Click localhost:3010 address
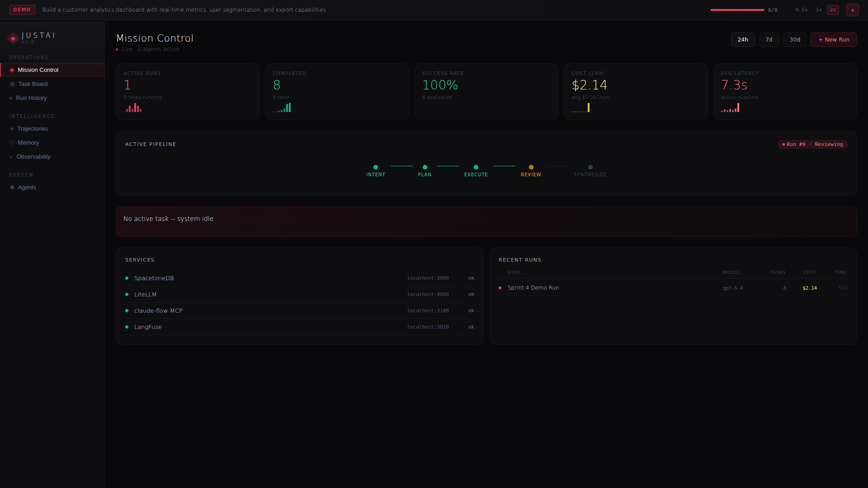The height and width of the screenshot is (488, 868). (428, 327)
